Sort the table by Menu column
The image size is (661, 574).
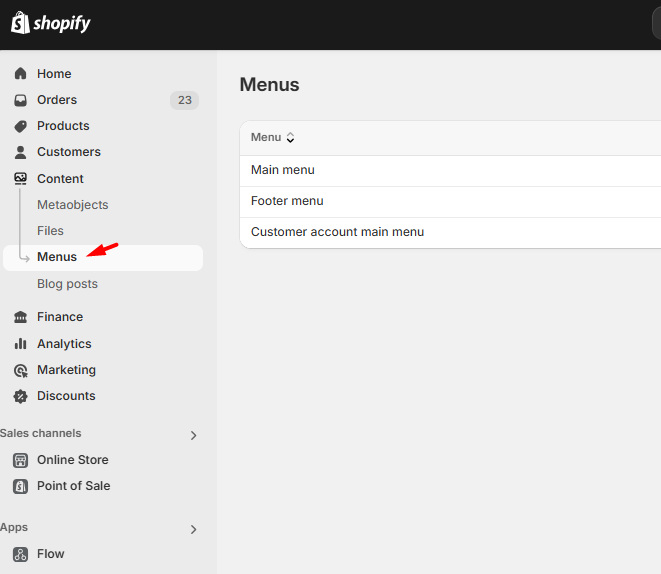(272, 138)
